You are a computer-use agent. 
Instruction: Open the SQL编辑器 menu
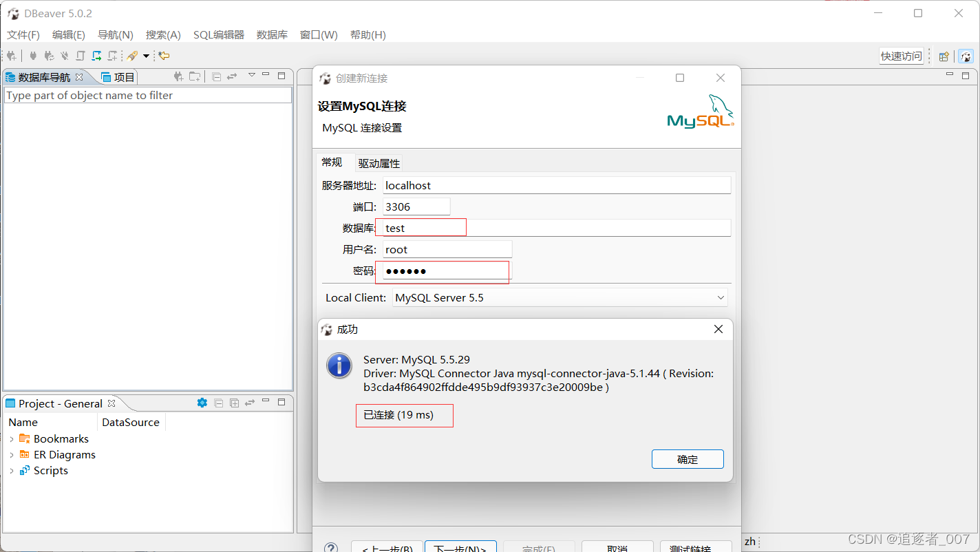pos(219,34)
